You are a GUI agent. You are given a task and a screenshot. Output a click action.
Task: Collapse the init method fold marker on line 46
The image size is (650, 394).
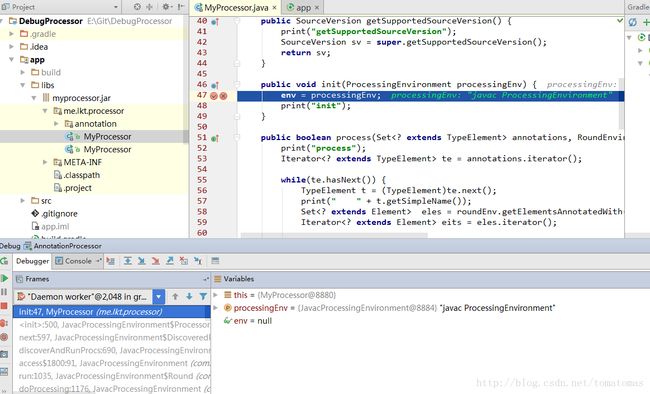tap(237, 85)
